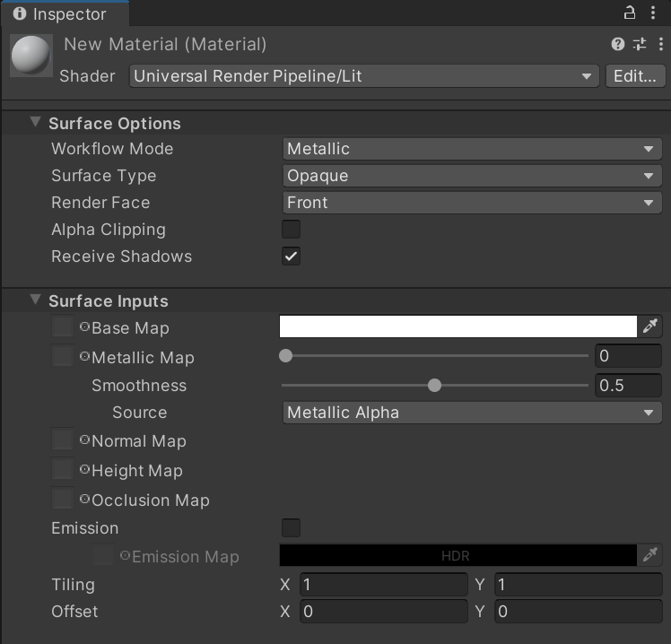Image resolution: width=671 pixels, height=644 pixels.
Task: Open Emission Map HDR eyedropper
Action: [x=650, y=555]
